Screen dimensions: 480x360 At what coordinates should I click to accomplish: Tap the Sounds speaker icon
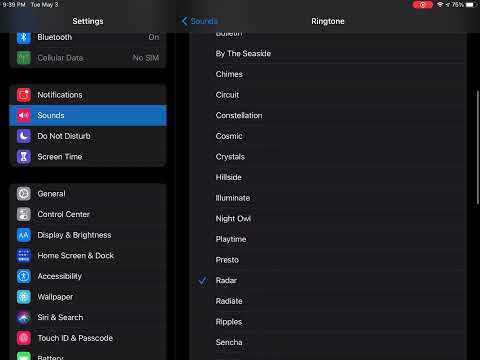[24, 115]
